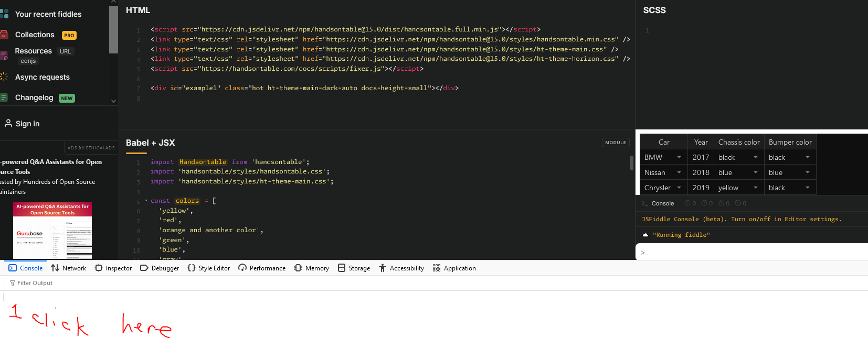Switch to the Performance tab

262,268
